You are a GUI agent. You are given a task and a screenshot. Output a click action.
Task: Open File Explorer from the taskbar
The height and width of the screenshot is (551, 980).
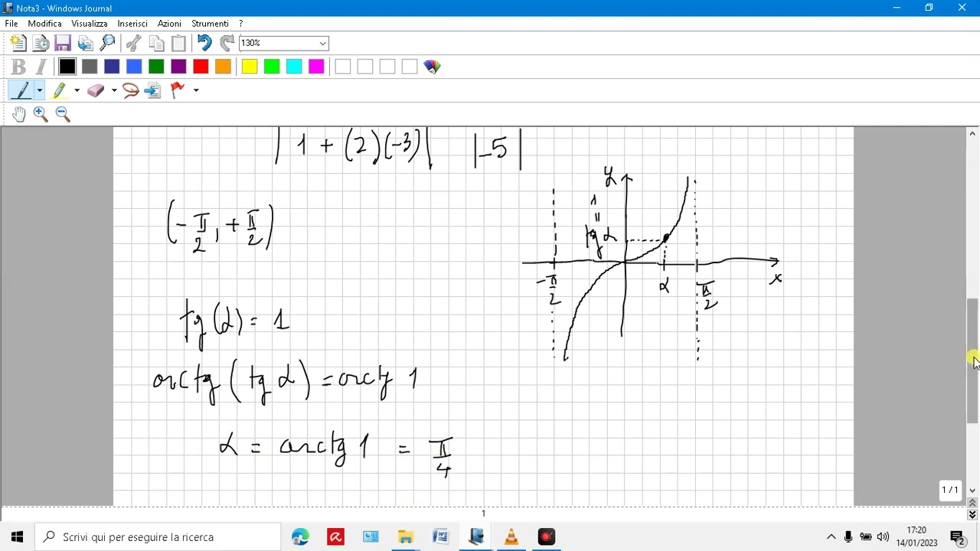[x=406, y=537]
